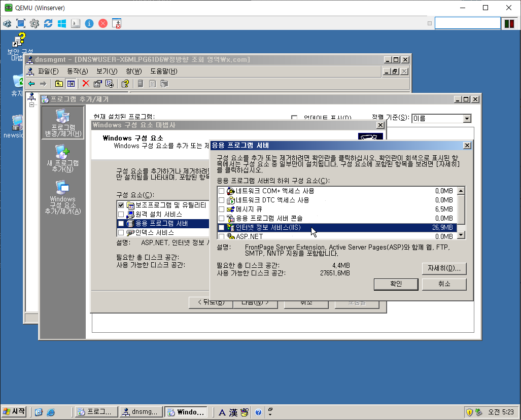Screen dimensions: 521x420
Task: Close the Application Server dialog
Action: coord(467,146)
